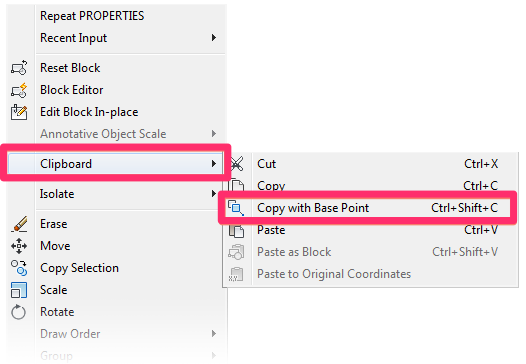
Task: Expand the Clipboard submenu arrow
Action: click(214, 164)
